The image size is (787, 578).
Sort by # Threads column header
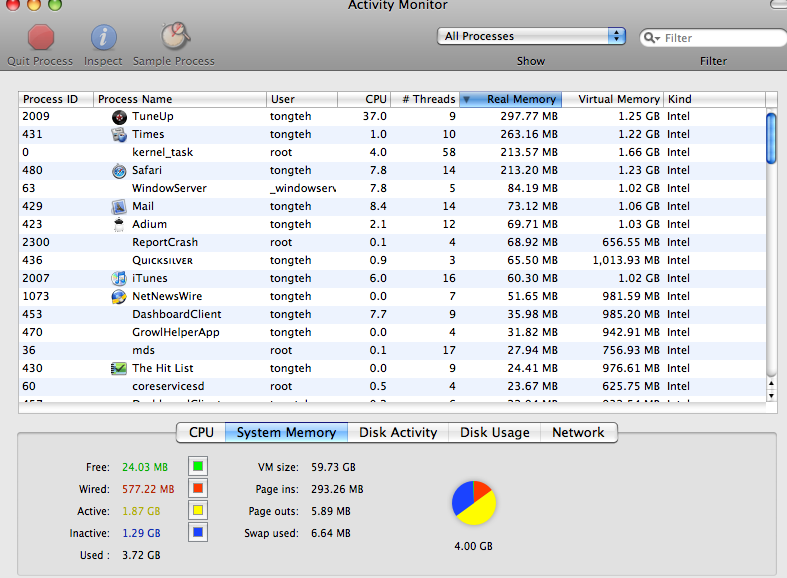(425, 99)
